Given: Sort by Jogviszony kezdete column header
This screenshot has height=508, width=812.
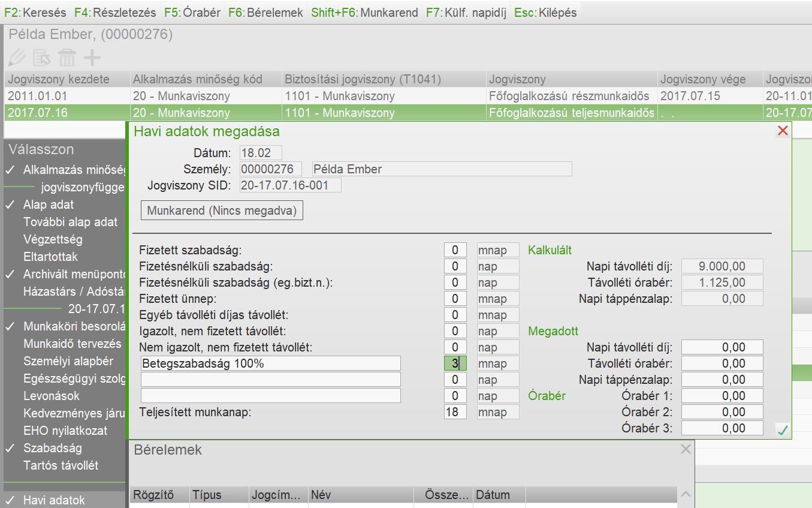Looking at the screenshot, I should coord(67,79).
